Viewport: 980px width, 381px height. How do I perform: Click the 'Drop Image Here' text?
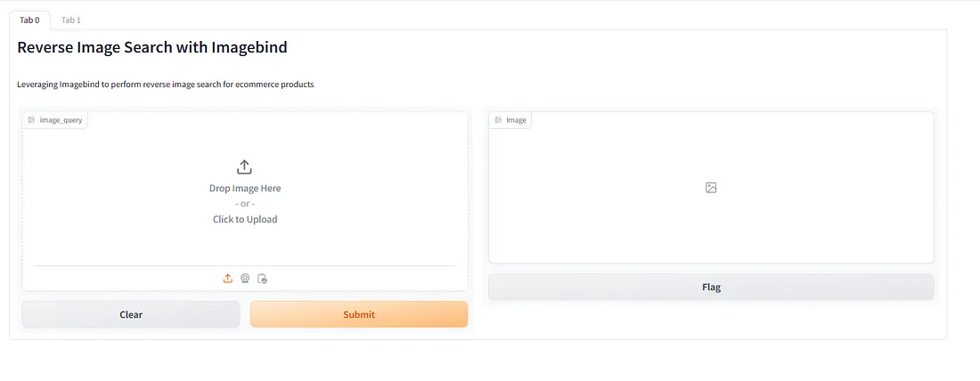(245, 188)
